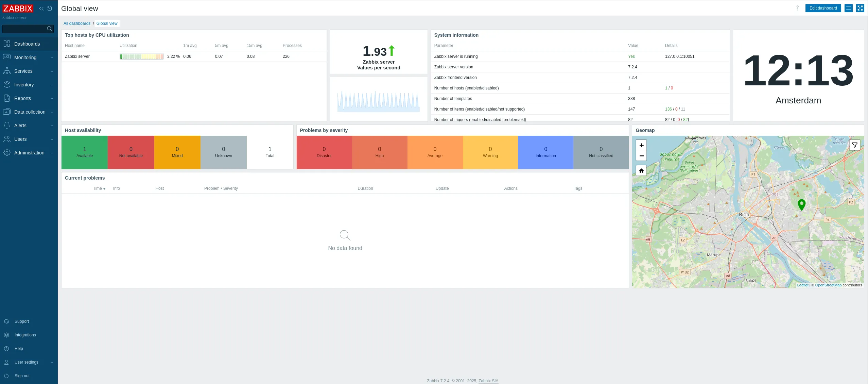
Task: Expand the Users menu chevron
Action: 52,139
